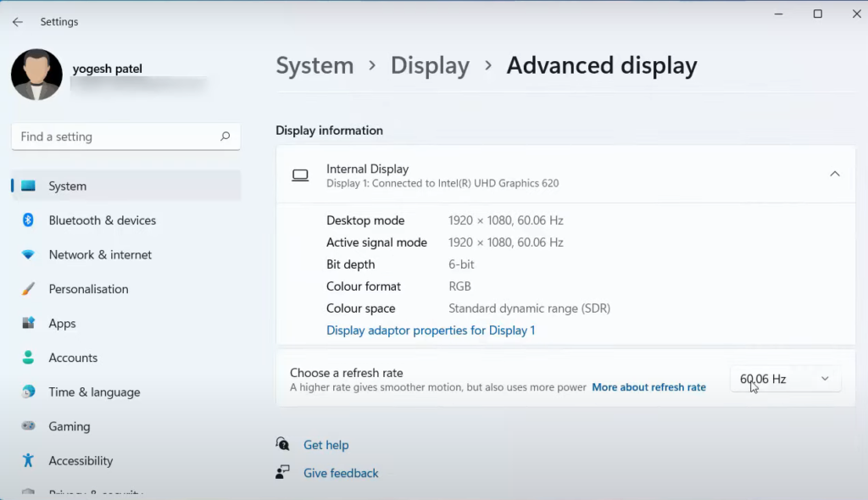Click the Time & language globe icon
This screenshot has height=500, width=868.
click(x=28, y=392)
